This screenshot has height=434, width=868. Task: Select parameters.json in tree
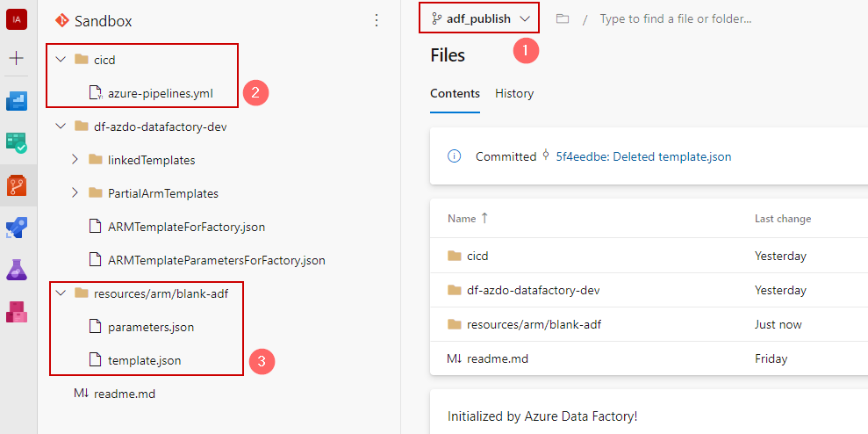click(151, 327)
